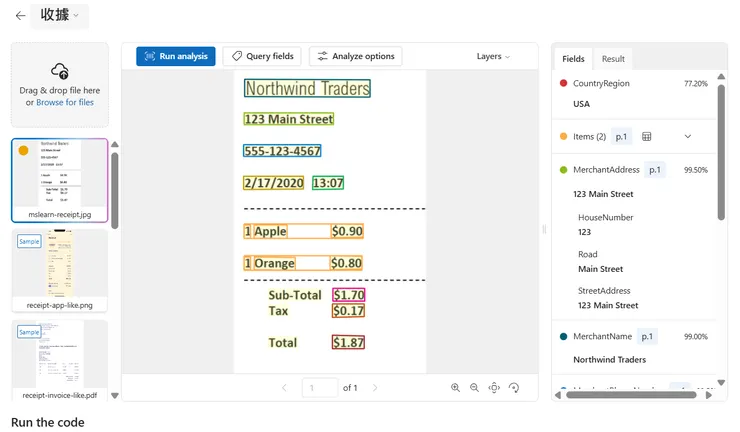Image resolution: width=740 pixels, height=432 pixels.
Task: Expand the Items (2) field chevron
Action: tap(688, 136)
